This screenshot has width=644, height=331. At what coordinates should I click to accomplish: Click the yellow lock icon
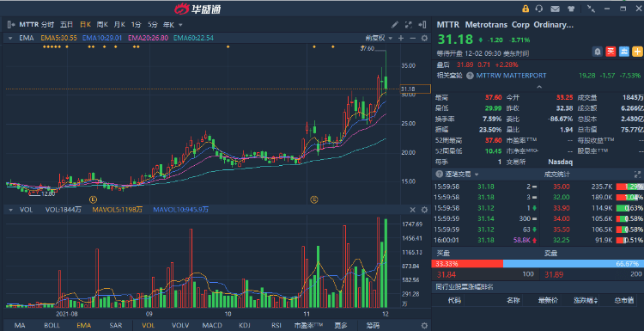coord(526,9)
